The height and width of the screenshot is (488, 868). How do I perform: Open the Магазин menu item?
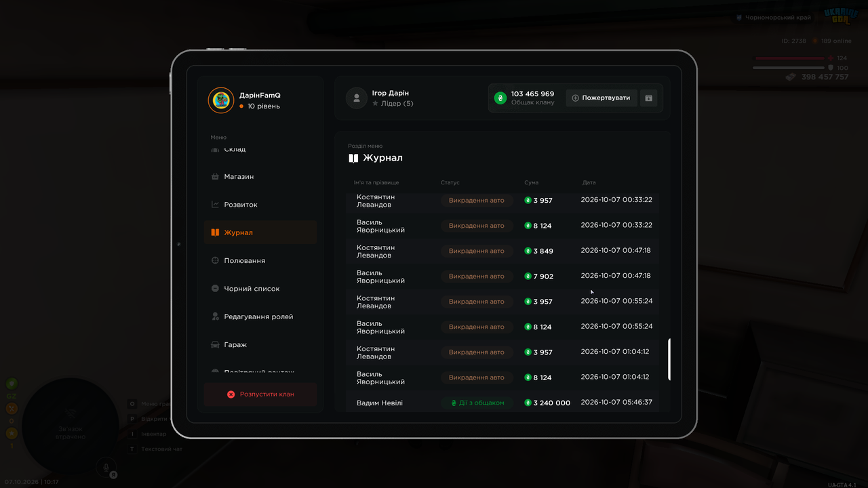[x=260, y=177]
